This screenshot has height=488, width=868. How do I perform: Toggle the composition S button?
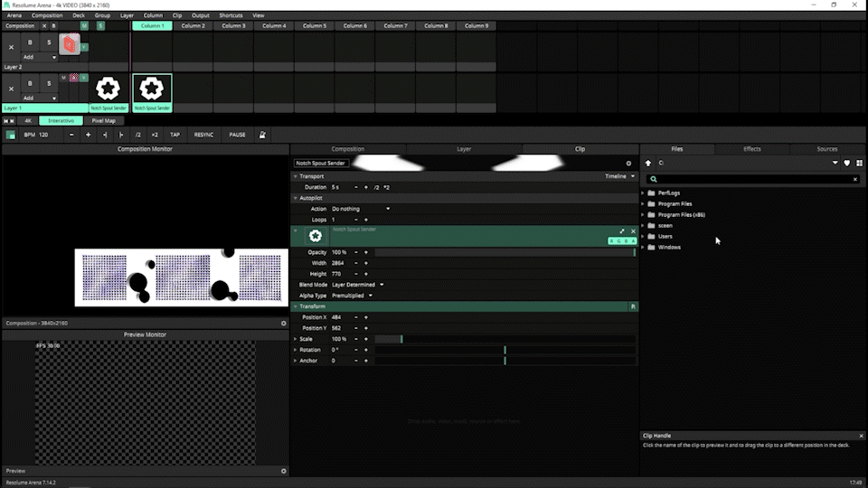(x=100, y=26)
